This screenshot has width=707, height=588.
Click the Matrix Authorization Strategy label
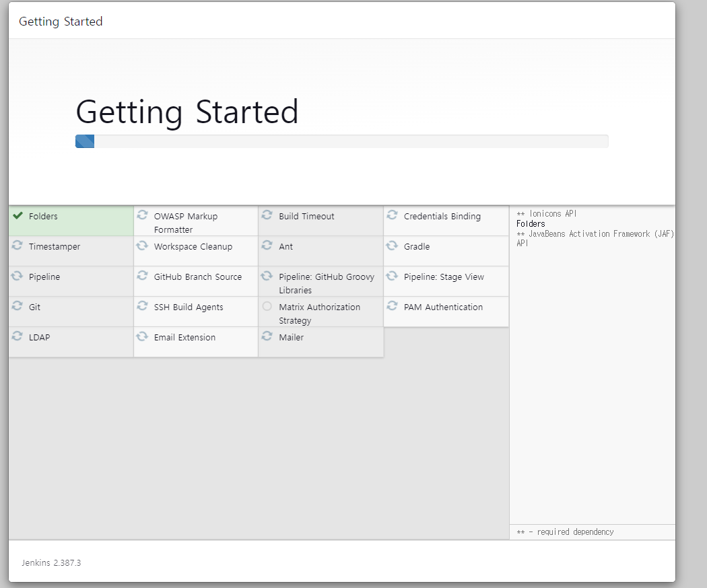[x=320, y=314]
